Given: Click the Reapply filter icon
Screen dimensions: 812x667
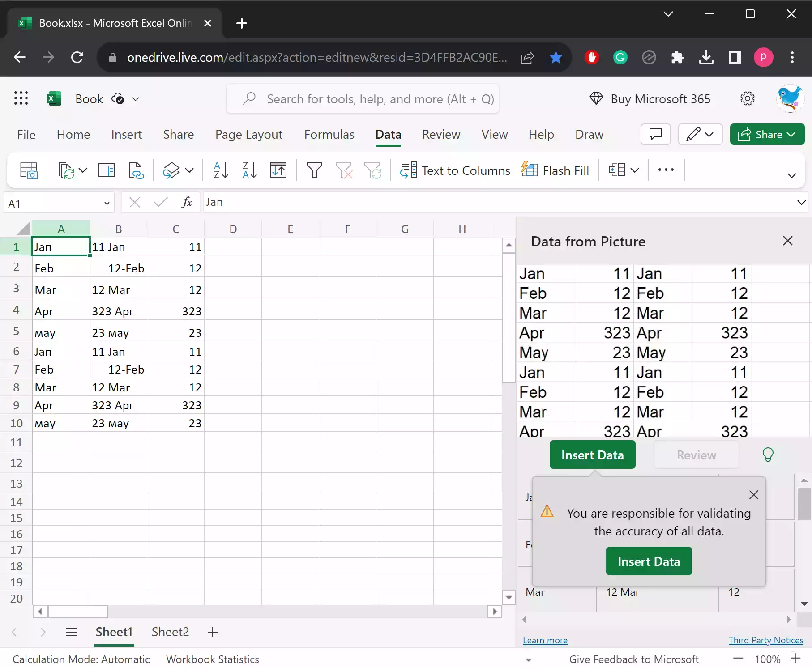Looking at the screenshot, I should coord(373,170).
